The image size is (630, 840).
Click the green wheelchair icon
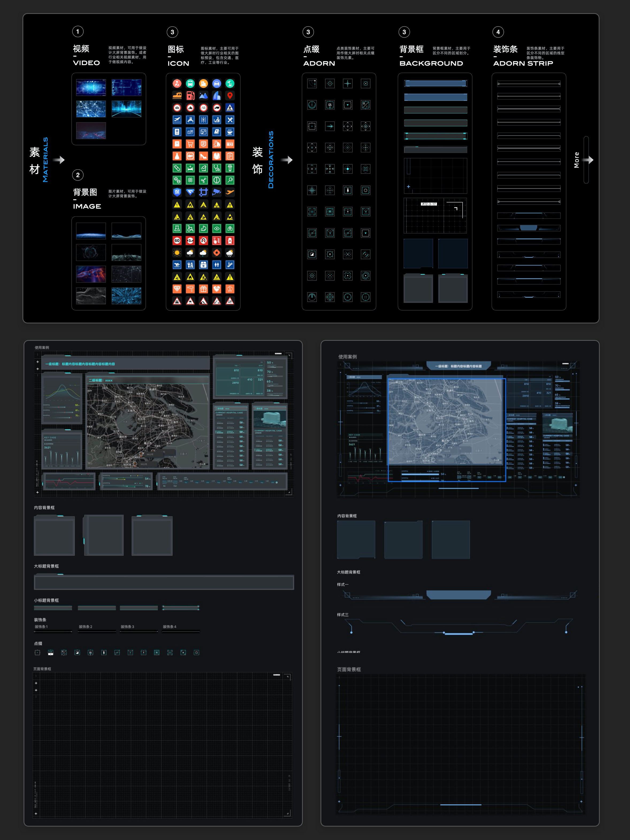click(x=190, y=229)
